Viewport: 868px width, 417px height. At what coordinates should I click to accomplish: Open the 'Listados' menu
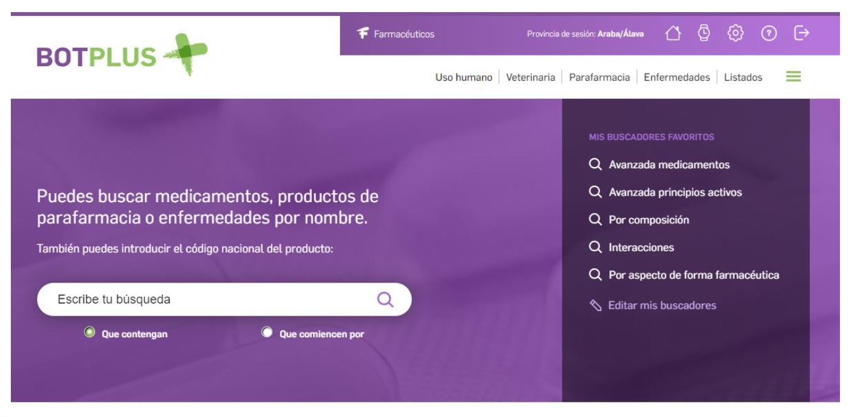(742, 78)
